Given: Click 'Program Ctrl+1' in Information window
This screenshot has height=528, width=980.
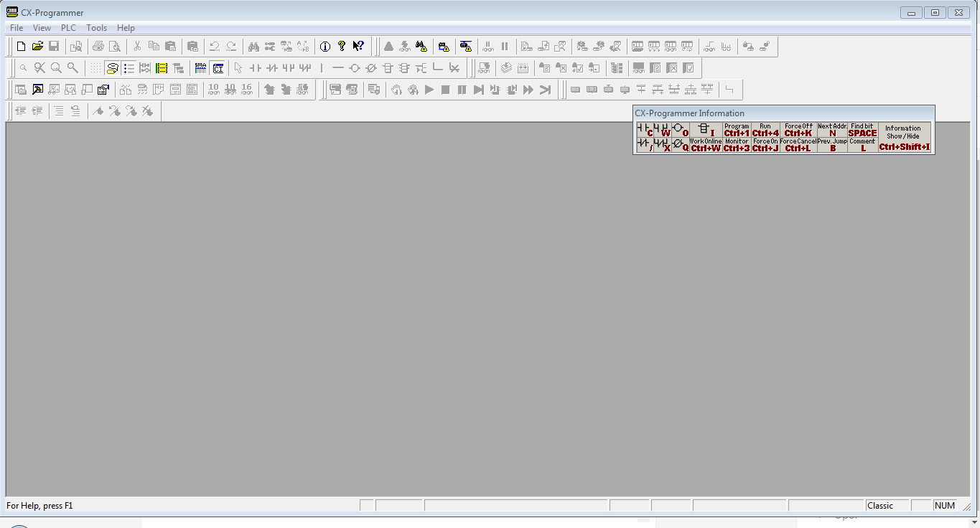Looking at the screenshot, I should pos(737,130).
